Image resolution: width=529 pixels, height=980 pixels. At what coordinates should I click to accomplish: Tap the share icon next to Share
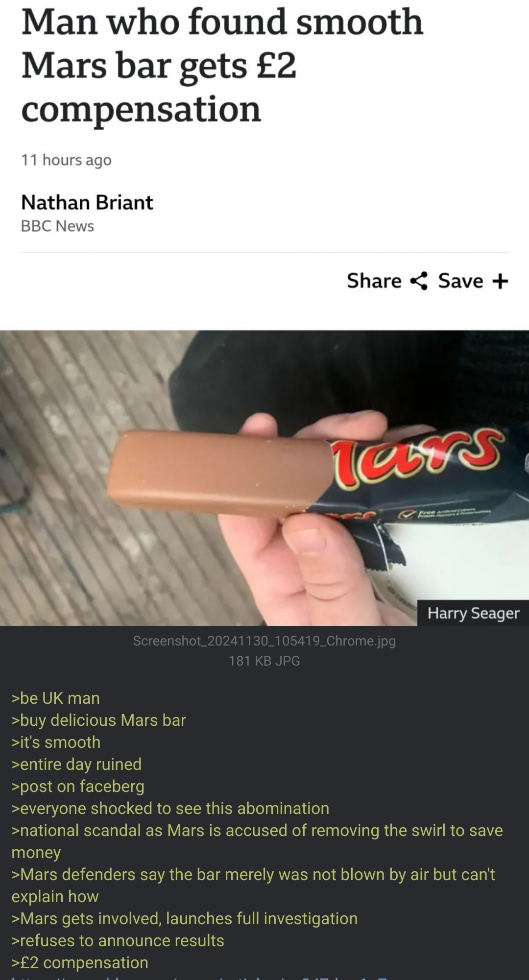tap(419, 281)
